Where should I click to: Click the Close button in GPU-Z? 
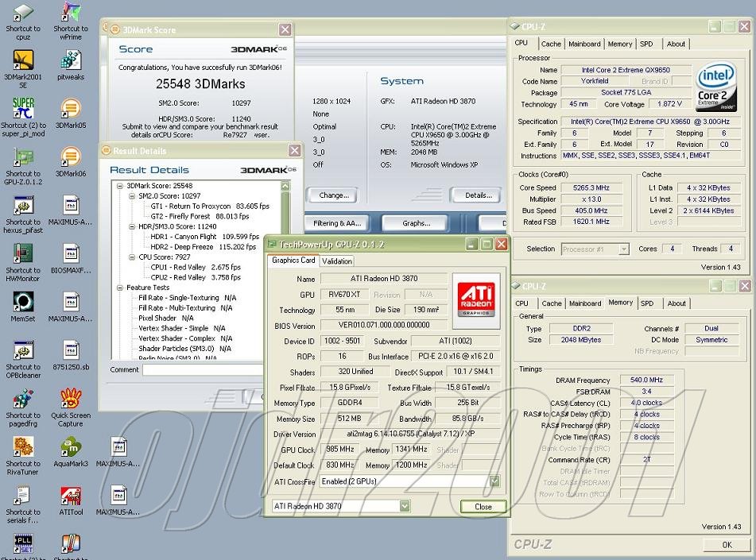click(x=483, y=507)
